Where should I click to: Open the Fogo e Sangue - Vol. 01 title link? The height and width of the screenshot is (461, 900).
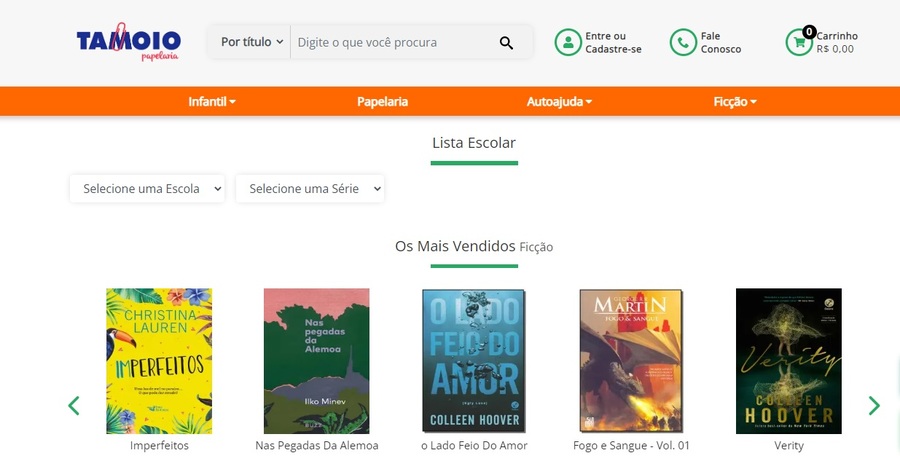pos(631,445)
